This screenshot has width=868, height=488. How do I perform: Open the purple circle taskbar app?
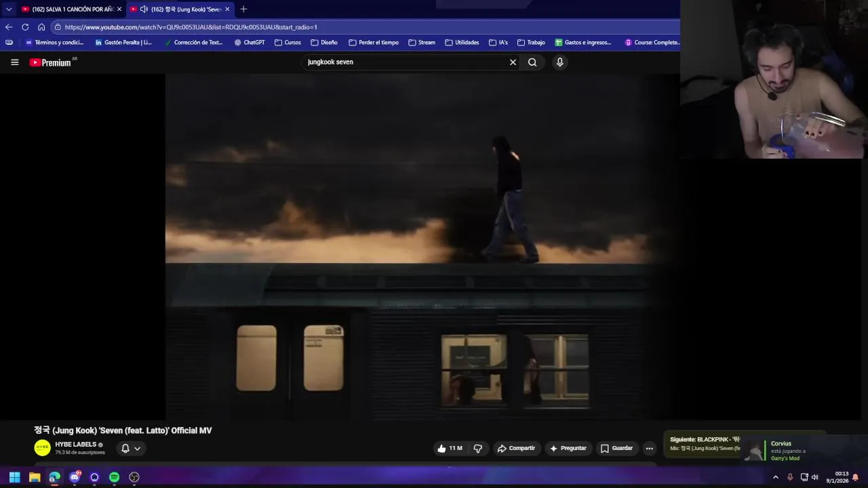[x=94, y=477]
